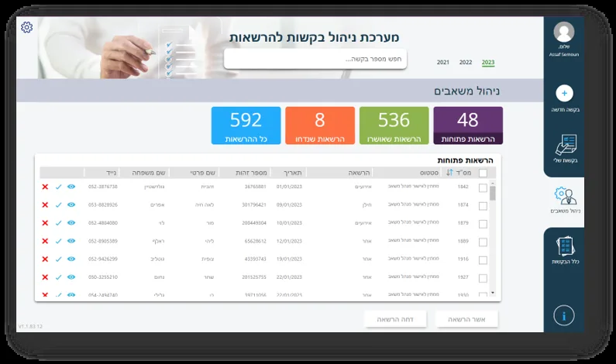Click the הרשאה column header

point(359,173)
